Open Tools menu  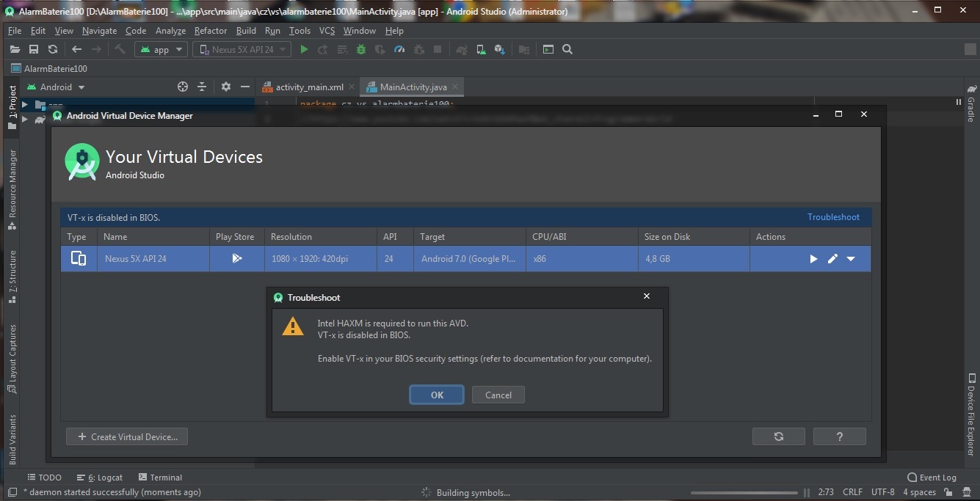coord(300,31)
